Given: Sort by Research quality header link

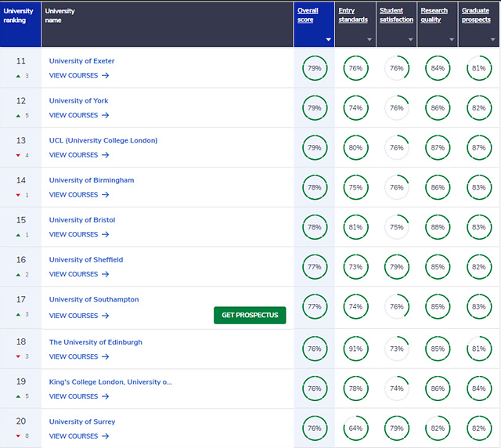Looking at the screenshot, I should click(x=434, y=15).
